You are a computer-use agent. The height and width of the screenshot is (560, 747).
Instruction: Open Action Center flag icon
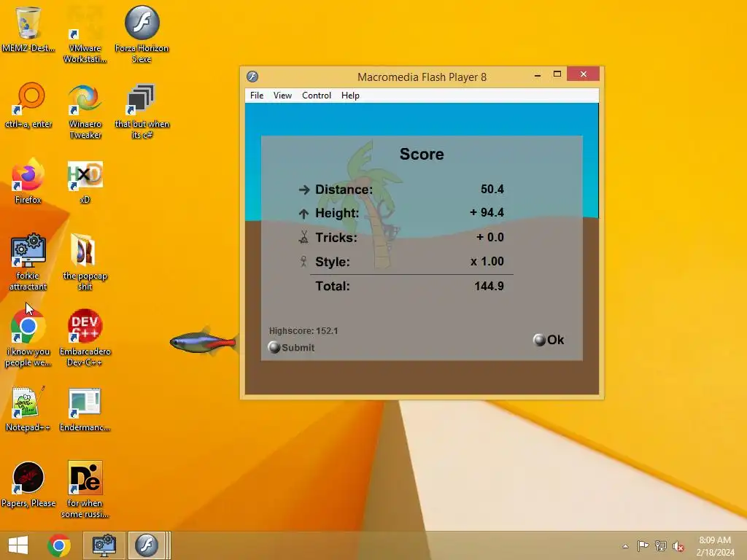[643, 546]
